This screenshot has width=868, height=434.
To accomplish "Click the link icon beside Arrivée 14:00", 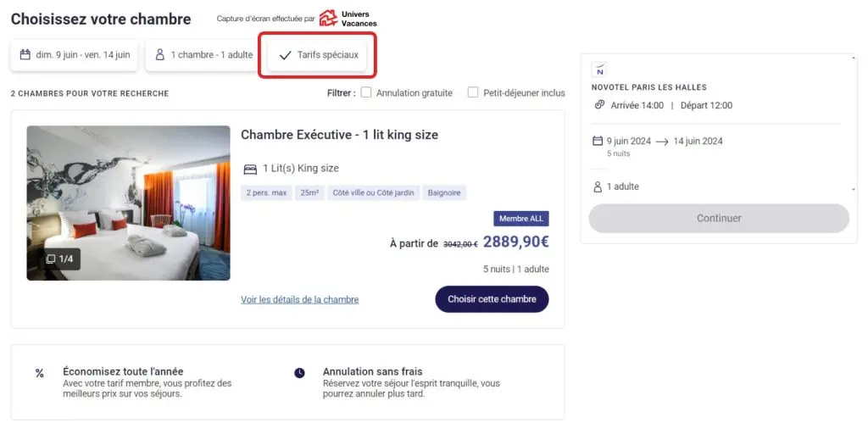I will [x=599, y=105].
